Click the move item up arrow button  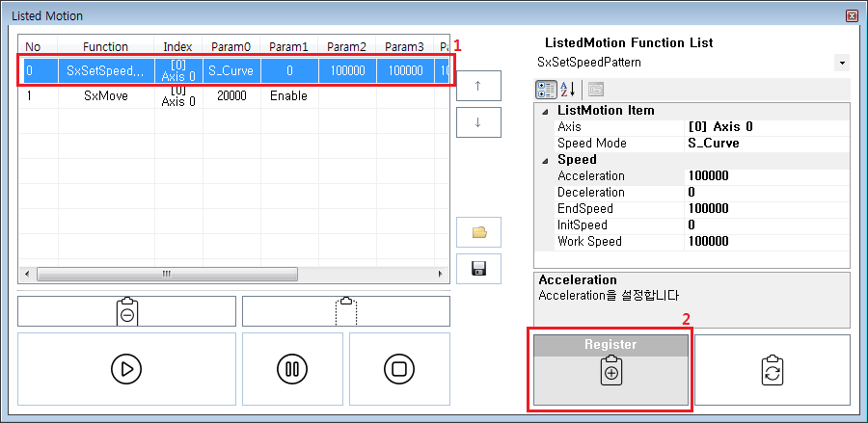(479, 84)
